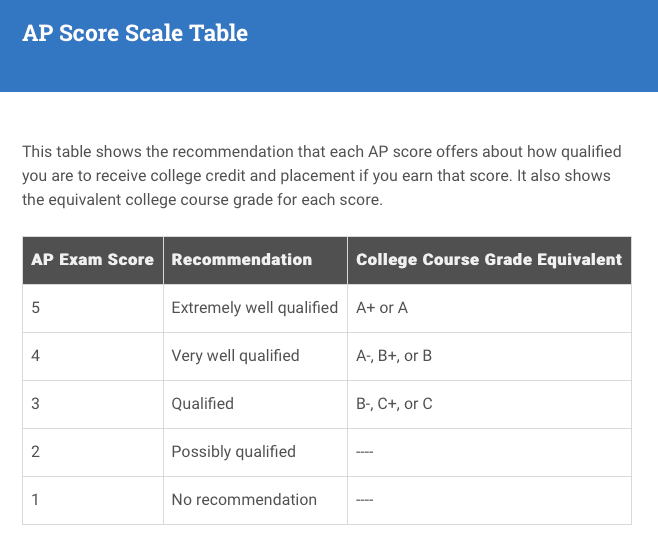Image resolution: width=658 pixels, height=544 pixels.
Task: Select the A+ or A grade cell
Action: (489, 308)
